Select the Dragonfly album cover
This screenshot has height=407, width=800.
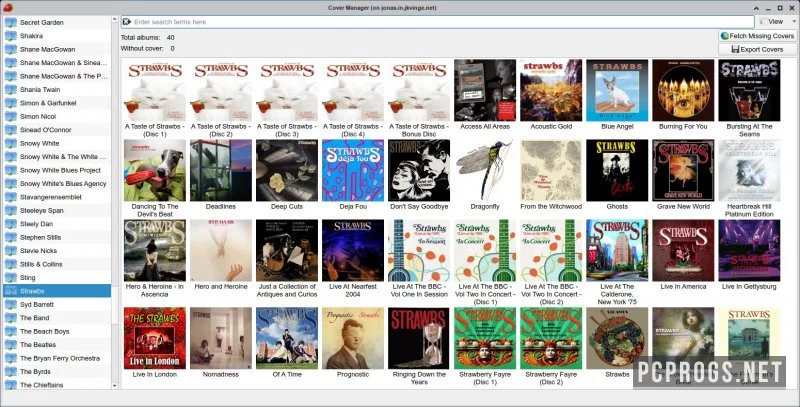pyautogui.click(x=485, y=170)
